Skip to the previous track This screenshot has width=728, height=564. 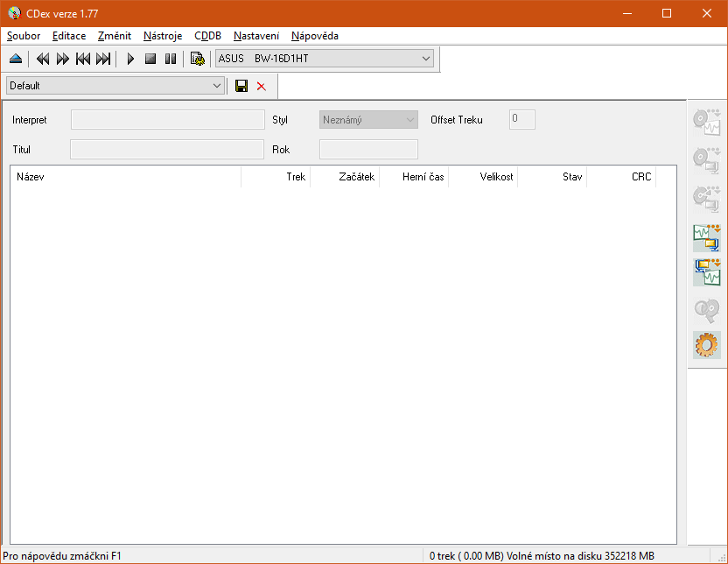[83, 60]
